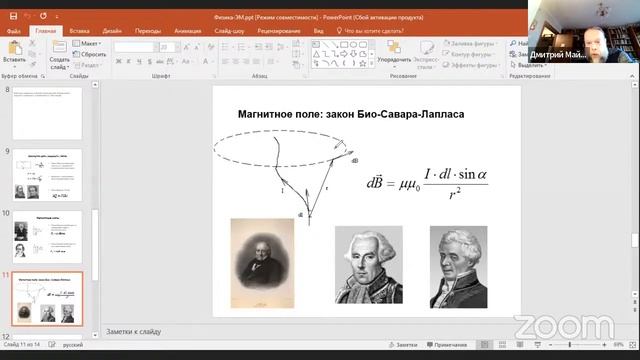Viewport: 640px width, 360px height.
Task: Select the right arrow shape in gallery
Action: pyautogui.click(x=344, y=54)
